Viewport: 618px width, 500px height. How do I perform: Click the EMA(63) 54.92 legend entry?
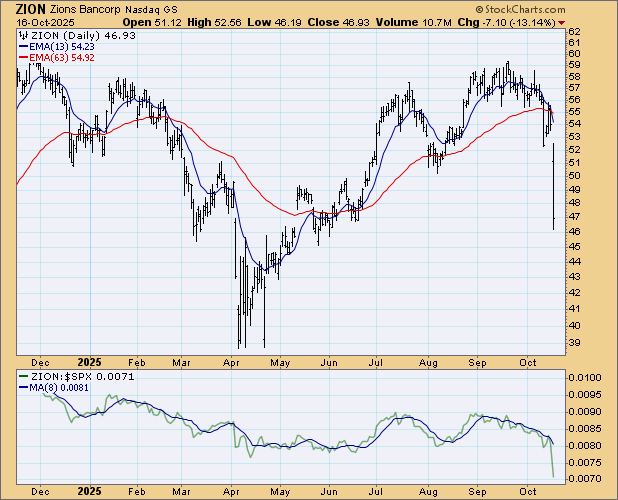click(57, 58)
